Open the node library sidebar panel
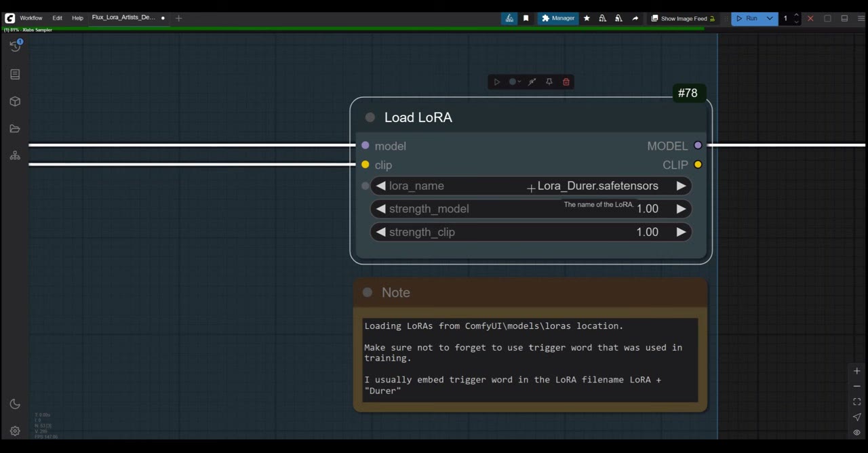868x453 pixels. (x=15, y=74)
